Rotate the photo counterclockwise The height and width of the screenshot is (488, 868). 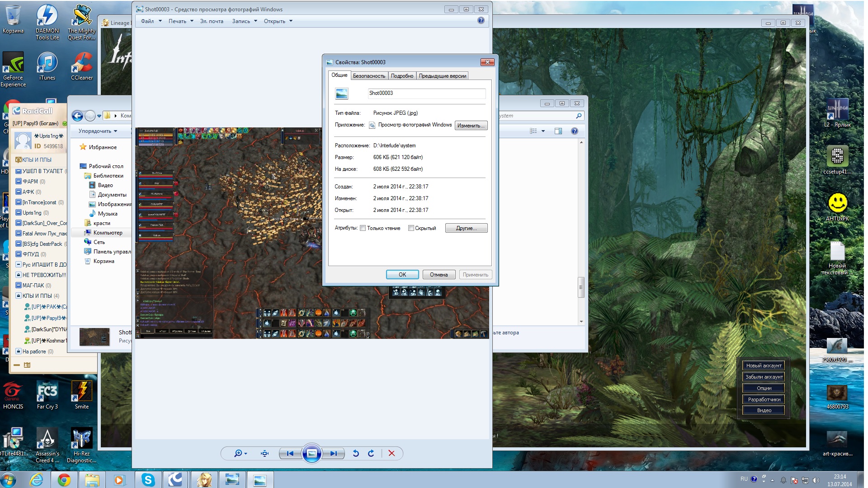(356, 453)
